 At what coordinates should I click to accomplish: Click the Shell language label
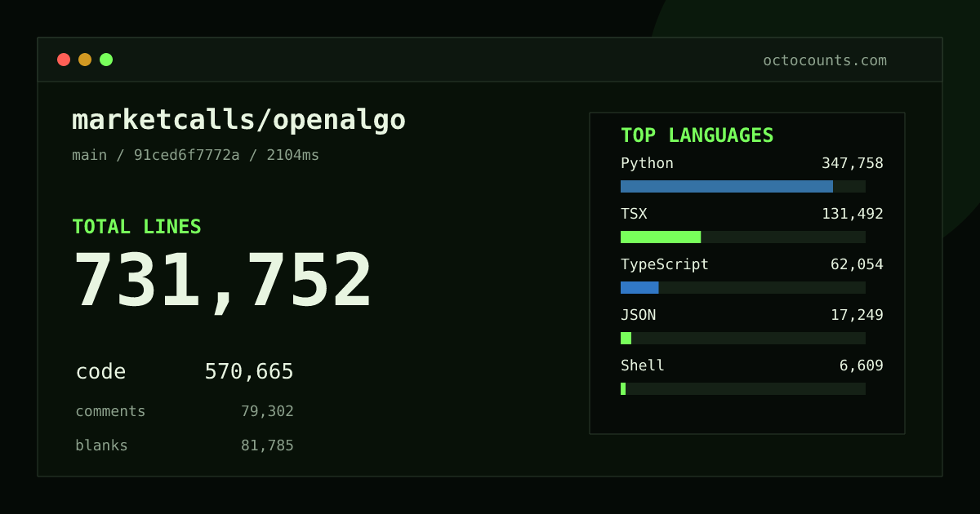pos(643,366)
